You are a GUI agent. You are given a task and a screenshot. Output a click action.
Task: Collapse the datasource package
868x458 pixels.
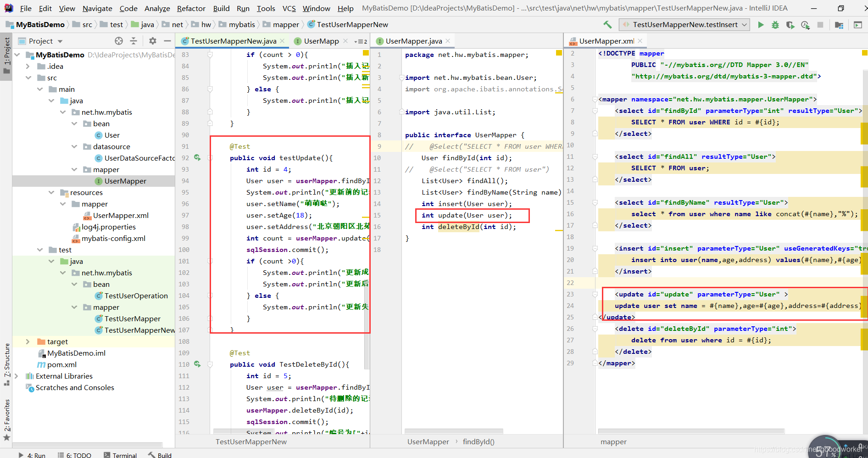[74, 146]
